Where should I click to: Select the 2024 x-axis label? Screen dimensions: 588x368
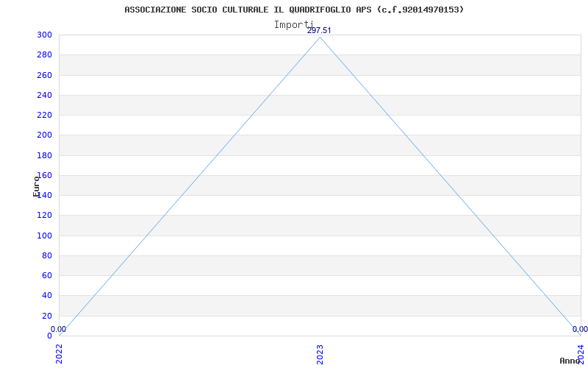(x=581, y=354)
